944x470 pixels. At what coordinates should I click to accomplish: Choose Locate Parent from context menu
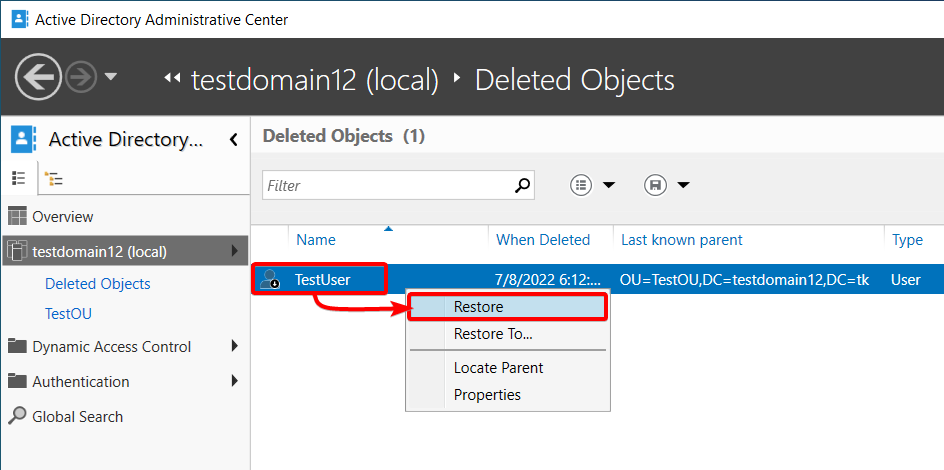coord(508,368)
